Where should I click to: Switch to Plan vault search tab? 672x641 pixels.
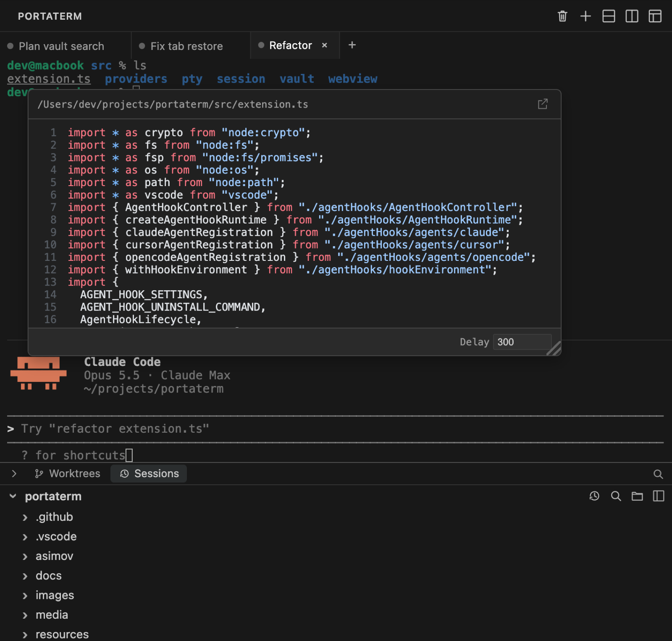[65, 46]
